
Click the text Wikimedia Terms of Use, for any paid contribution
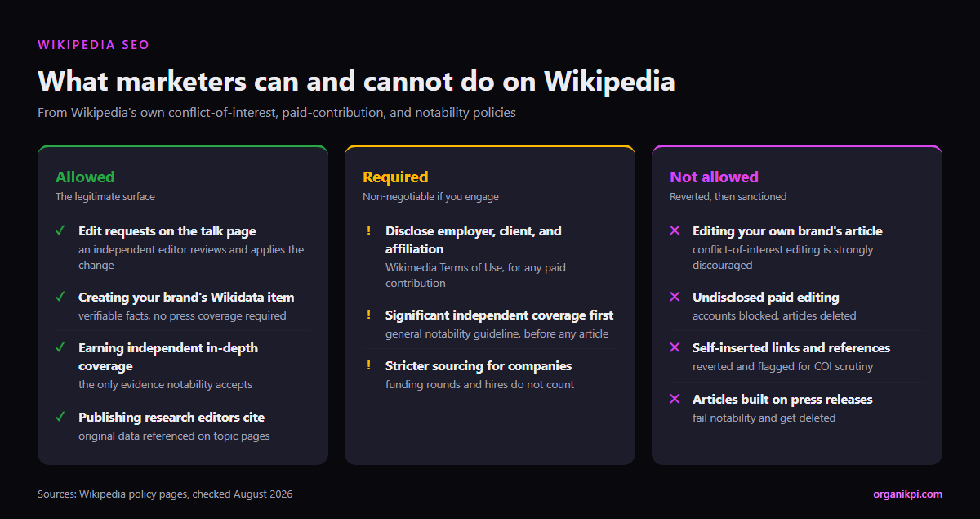475,275
